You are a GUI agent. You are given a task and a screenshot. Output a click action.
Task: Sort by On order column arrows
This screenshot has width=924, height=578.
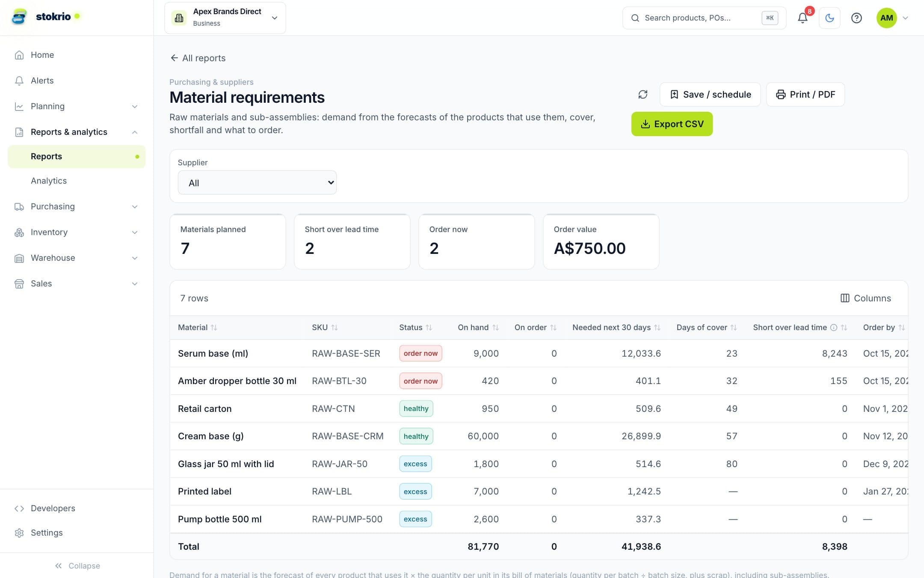(x=553, y=328)
